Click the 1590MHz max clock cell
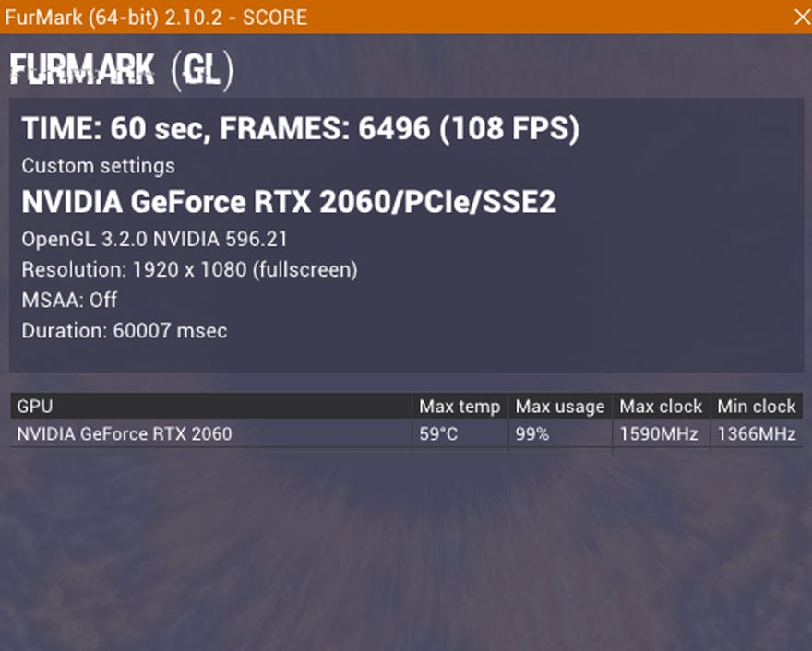The image size is (812, 651). 659,433
